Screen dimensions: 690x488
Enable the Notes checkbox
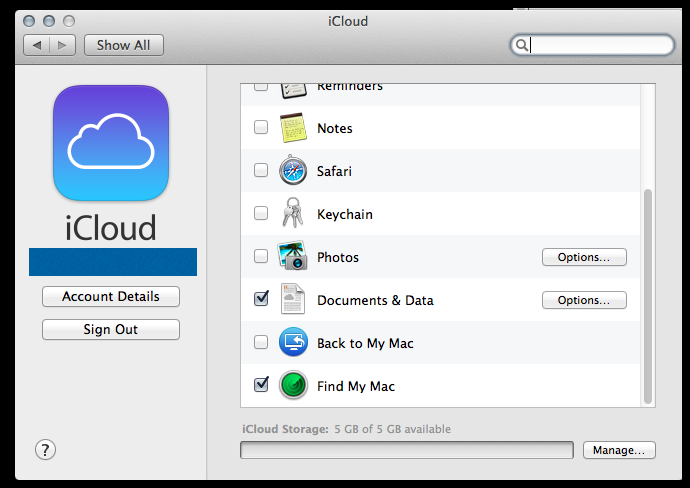(x=261, y=127)
